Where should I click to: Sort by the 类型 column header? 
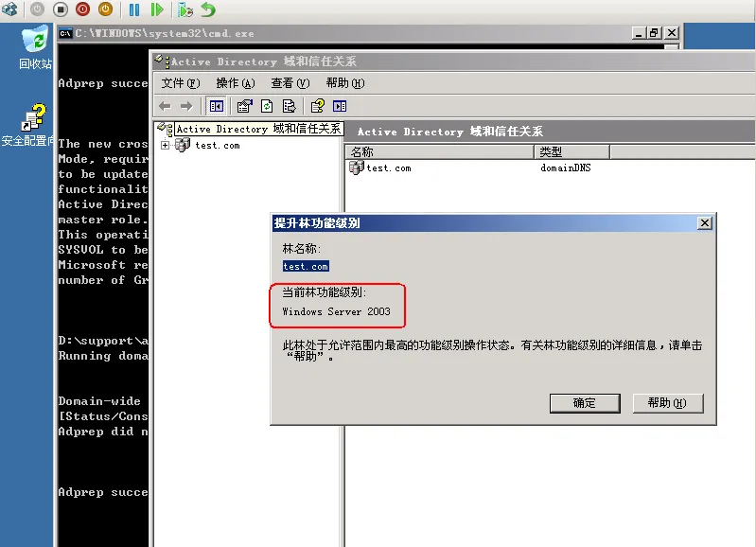coord(572,152)
